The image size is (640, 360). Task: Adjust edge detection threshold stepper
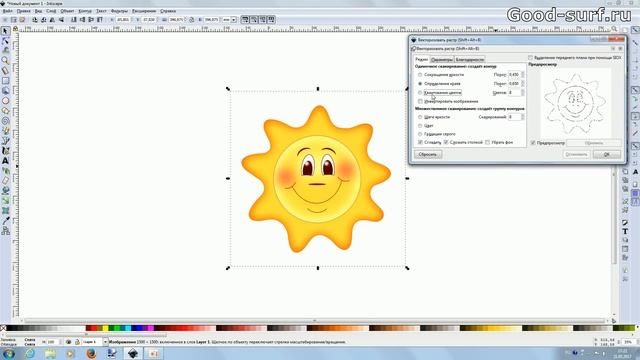(x=523, y=84)
